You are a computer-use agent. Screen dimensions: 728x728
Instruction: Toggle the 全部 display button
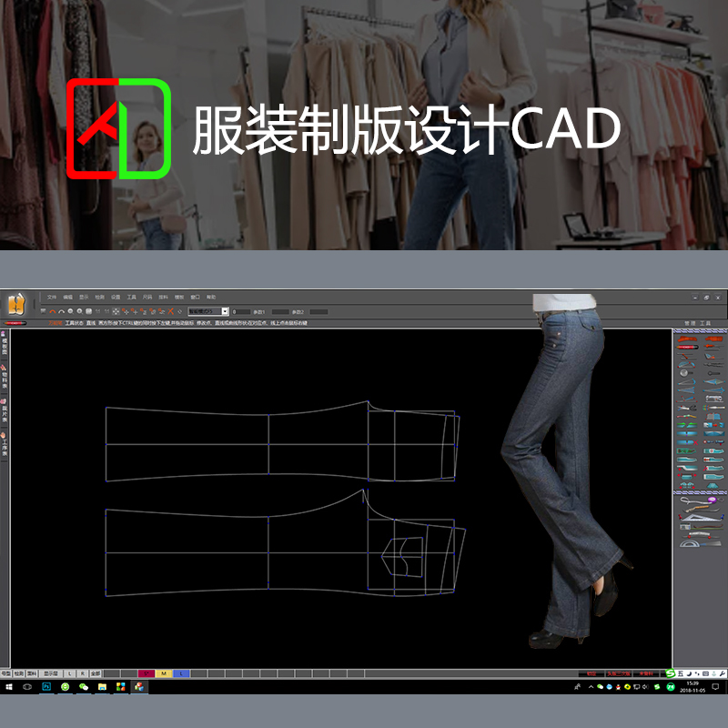pos(96,673)
